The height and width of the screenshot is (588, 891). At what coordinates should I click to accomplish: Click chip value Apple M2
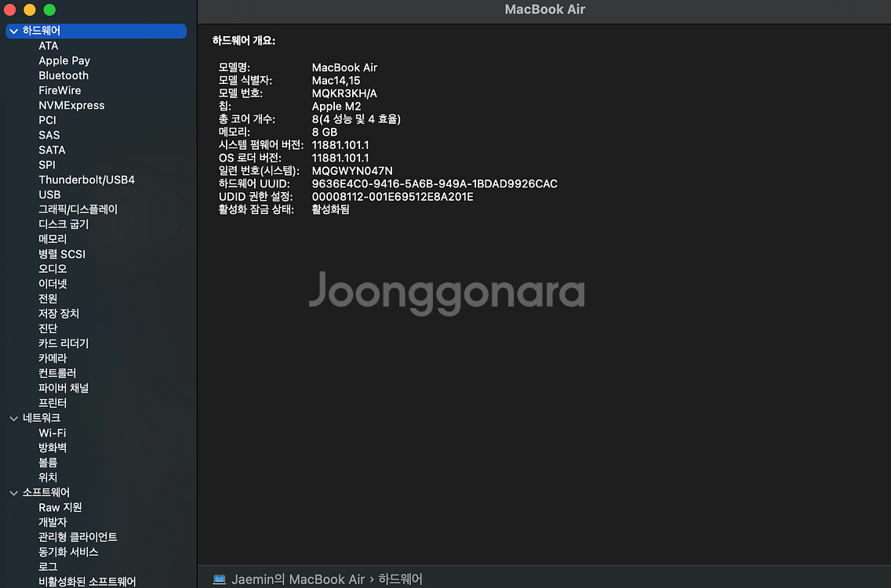point(336,107)
